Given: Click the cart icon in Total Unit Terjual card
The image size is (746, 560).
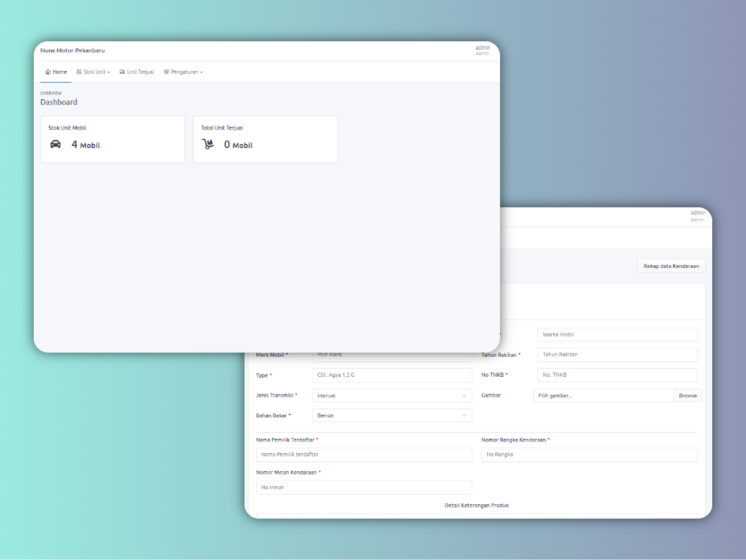Looking at the screenshot, I should (x=208, y=145).
